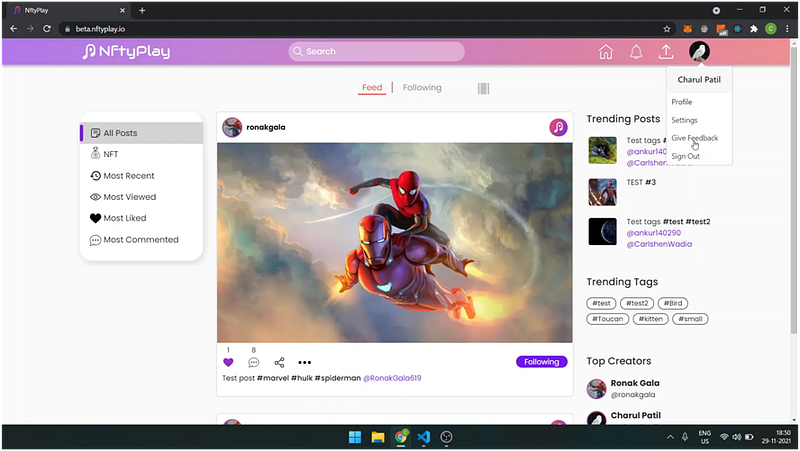Select the #small trending tag
Screen dimensions: 800x451
pyautogui.click(x=690, y=319)
